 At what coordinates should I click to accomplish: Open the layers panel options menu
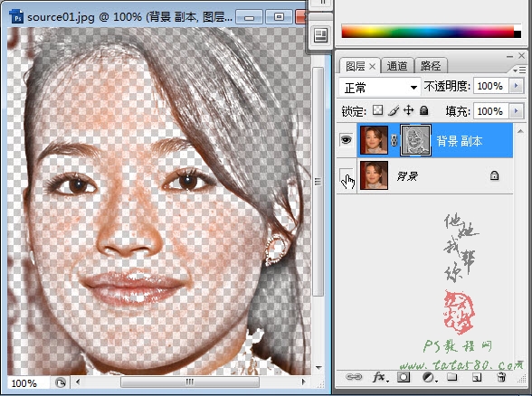pyautogui.click(x=519, y=70)
